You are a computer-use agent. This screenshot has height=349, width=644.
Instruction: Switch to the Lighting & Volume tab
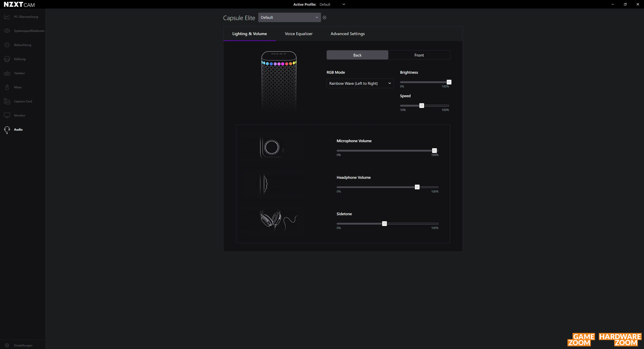250,34
